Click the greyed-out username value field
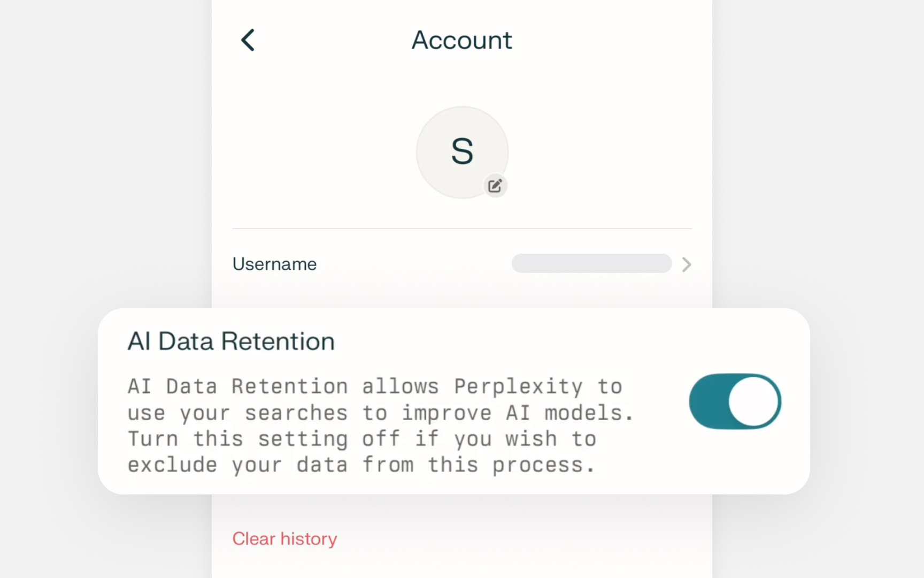The height and width of the screenshot is (578, 924). pyautogui.click(x=591, y=263)
